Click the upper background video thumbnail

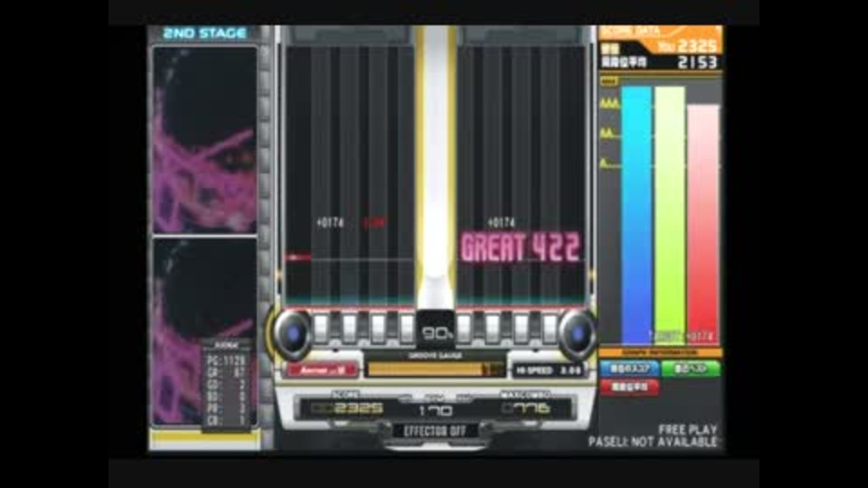coord(205,140)
